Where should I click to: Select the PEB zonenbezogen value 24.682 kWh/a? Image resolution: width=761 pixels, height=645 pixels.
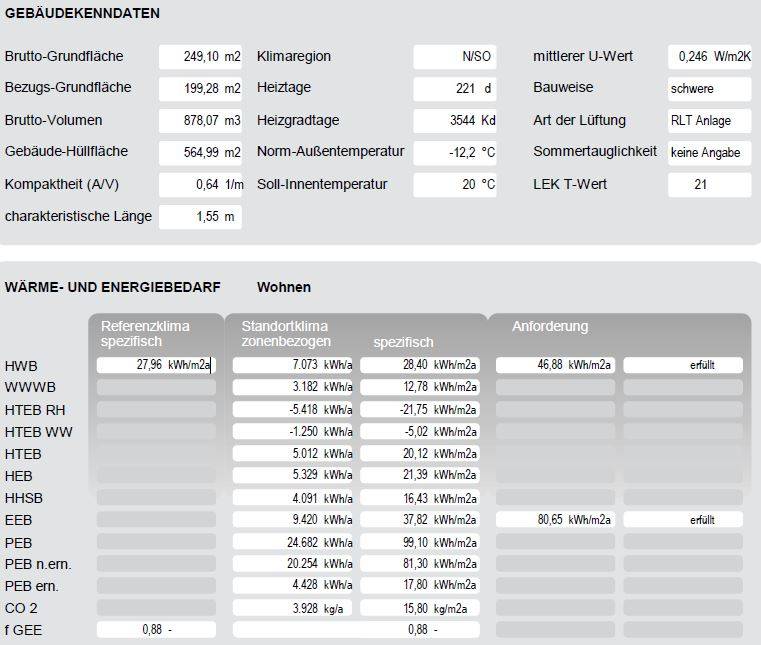coord(293,542)
